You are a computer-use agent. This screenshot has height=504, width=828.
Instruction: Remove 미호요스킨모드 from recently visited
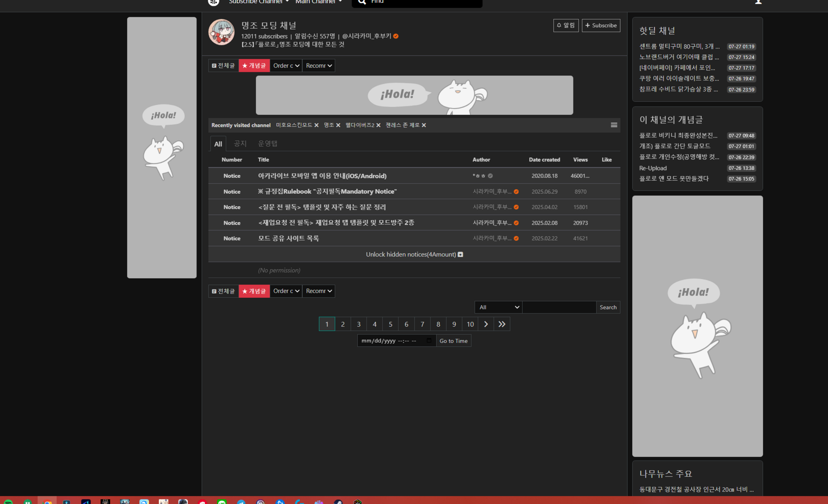pyautogui.click(x=317, y=125)
